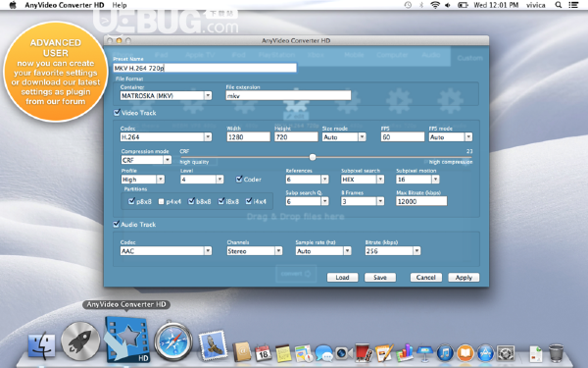The image size is (588, 368).
Task: Open AnyVideo Converter HD dock icon
Action: point(127,340)
